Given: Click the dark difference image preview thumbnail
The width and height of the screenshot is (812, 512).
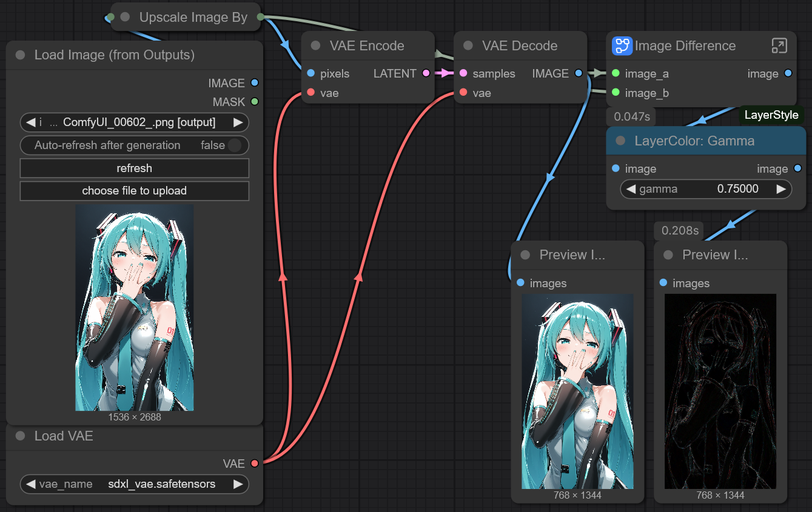Looking at the screenshot, I should (720, 391).
